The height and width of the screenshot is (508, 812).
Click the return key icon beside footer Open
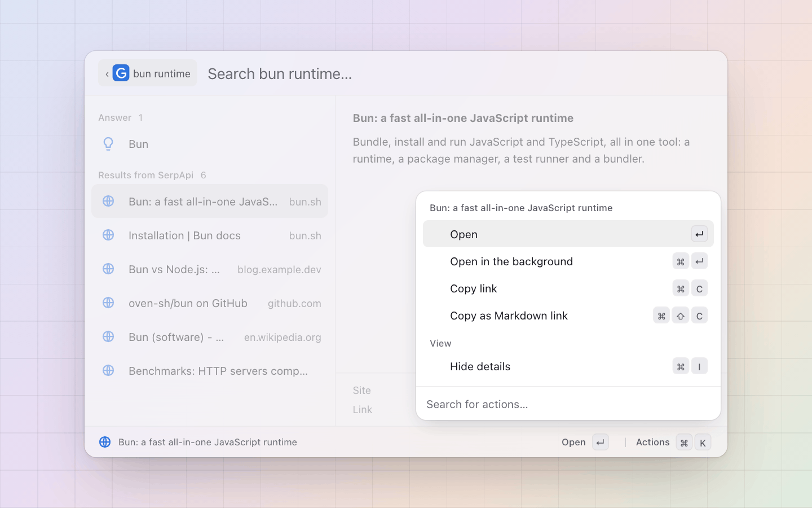tap(601, 443)
